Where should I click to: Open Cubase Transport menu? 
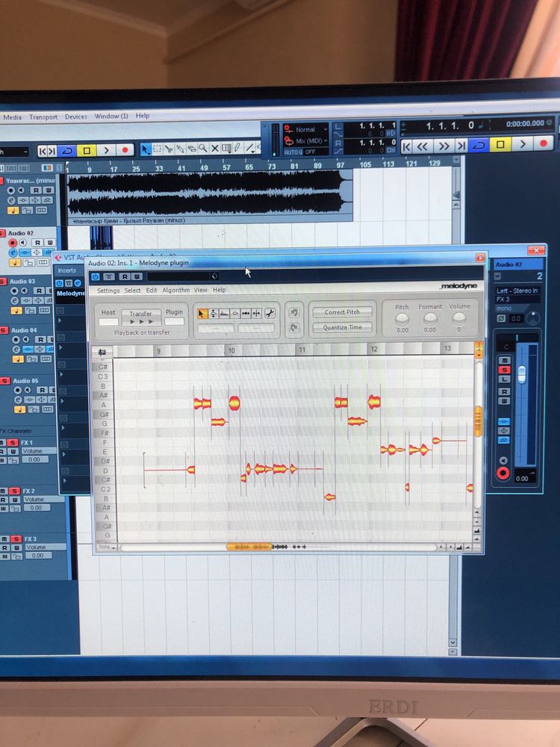coord(43,117)
